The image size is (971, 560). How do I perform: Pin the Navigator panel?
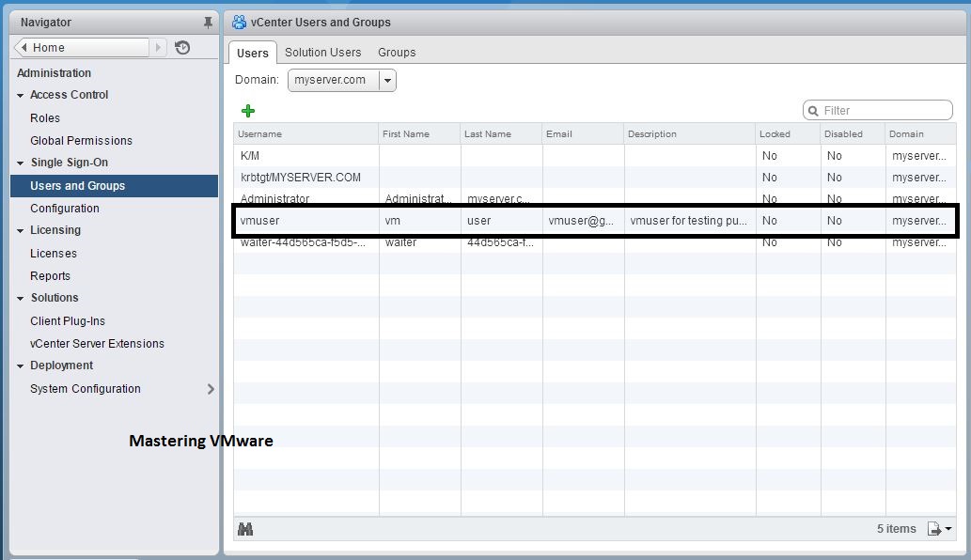point(208,23)
